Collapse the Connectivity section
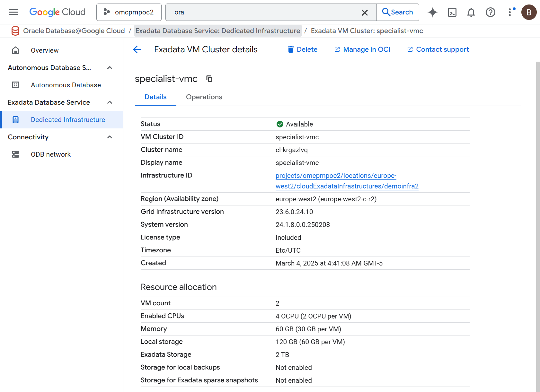This screenshot has width=540, height=392. pos(110,137)
